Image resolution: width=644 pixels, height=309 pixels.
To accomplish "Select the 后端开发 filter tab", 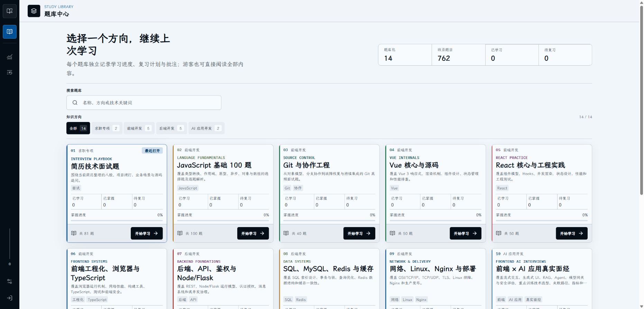I will click(x=171, y=128).
